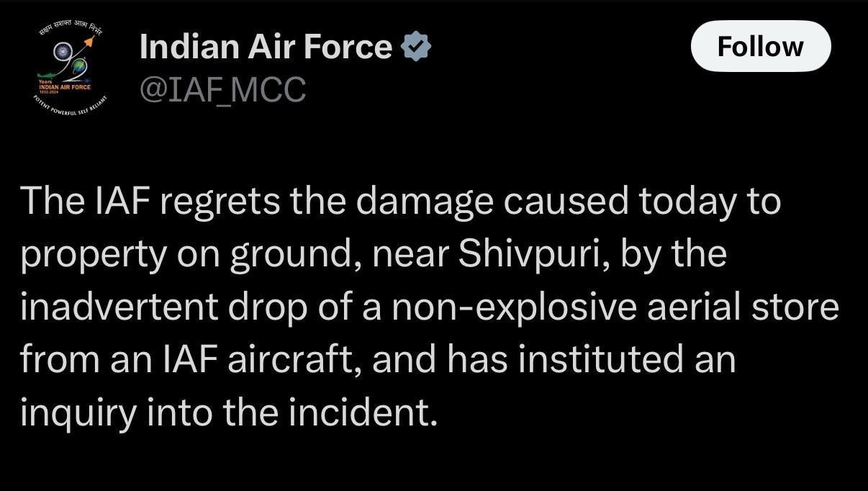The height and width of the screenshot is (491, 868).
Task: Click the 'Years 1932-2024' logo label
Action: coord(49,85)
